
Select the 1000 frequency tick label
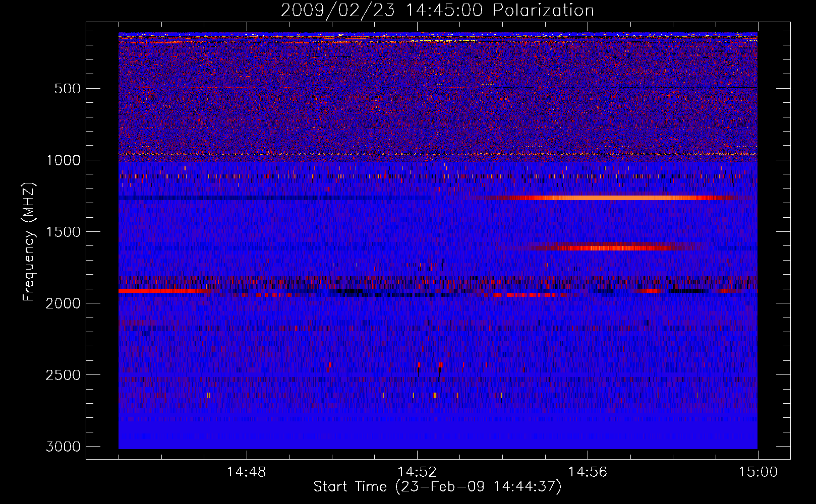click(x=63, y=160)
